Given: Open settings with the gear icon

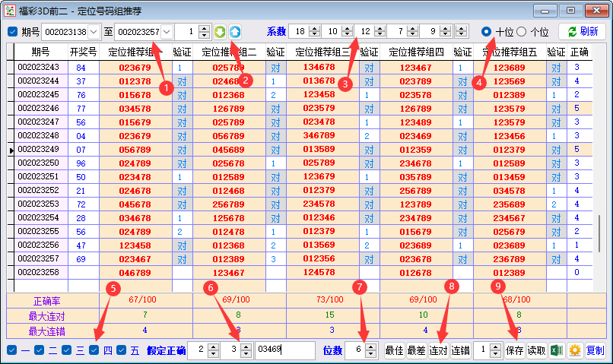Looking at the screenshot, I should point(575,350).
